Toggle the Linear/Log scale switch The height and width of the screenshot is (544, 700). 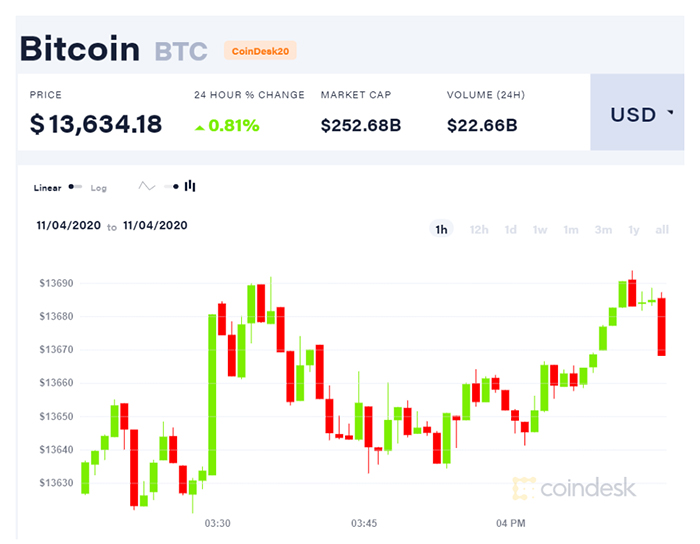[76, 187]
